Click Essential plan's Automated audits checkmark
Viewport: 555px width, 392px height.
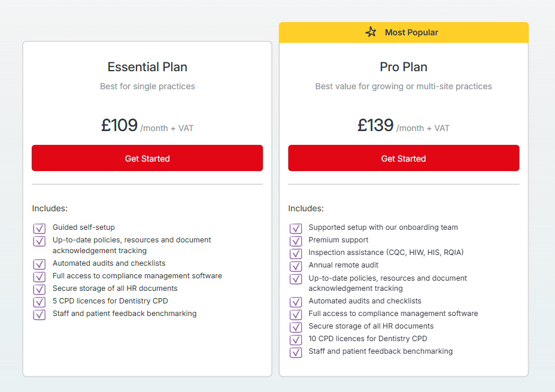point(40,264)
